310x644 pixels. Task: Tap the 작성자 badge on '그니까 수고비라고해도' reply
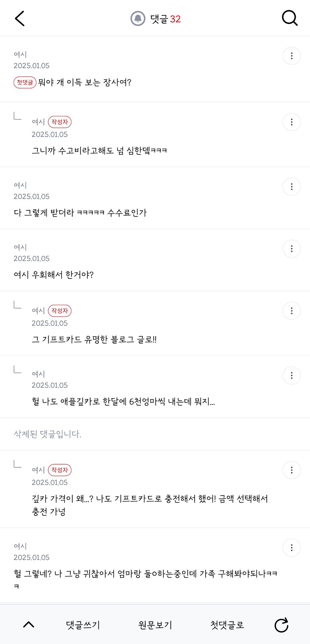(x=60, y=122)
